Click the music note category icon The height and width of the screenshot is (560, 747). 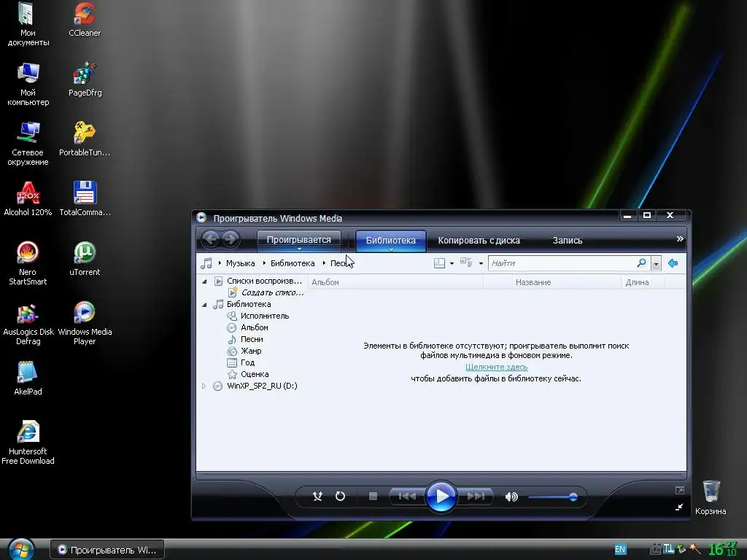(206, 263)
